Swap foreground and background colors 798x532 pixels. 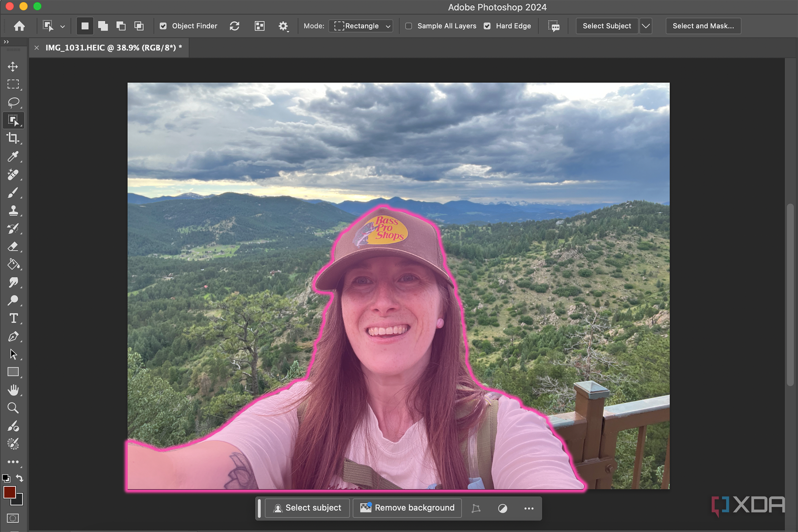(20, 478)
